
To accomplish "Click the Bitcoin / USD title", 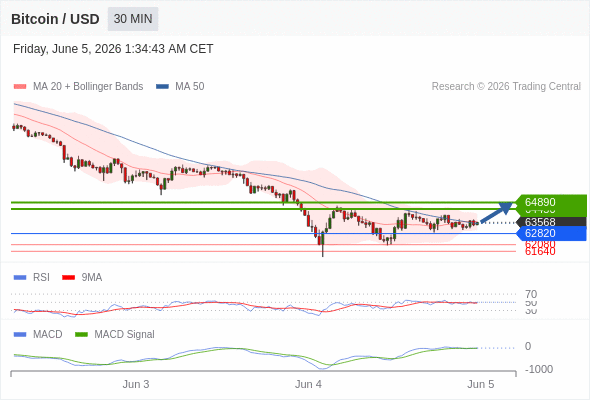I will pos(55,19).
